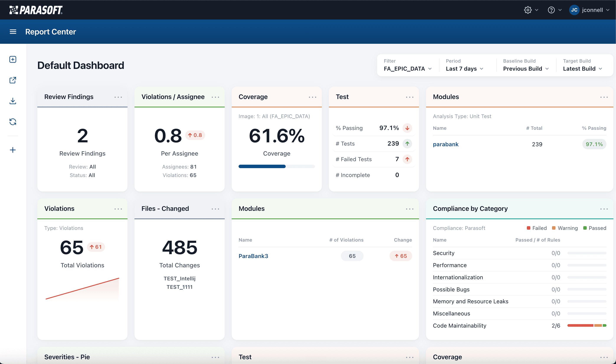Open Severities - Pie widget options menu

tap(215, 357)
